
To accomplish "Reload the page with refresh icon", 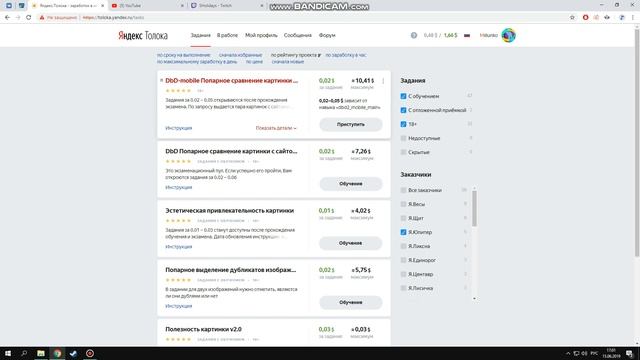I will point(29,18).
